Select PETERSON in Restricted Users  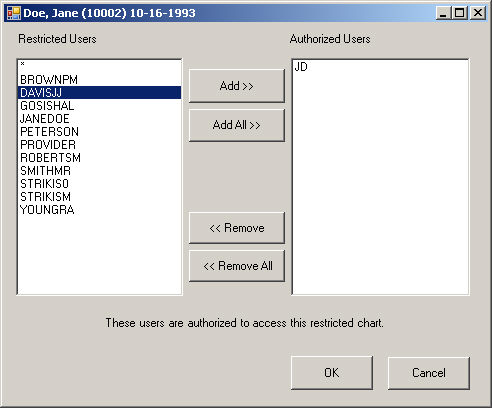(x=99, y=132)
